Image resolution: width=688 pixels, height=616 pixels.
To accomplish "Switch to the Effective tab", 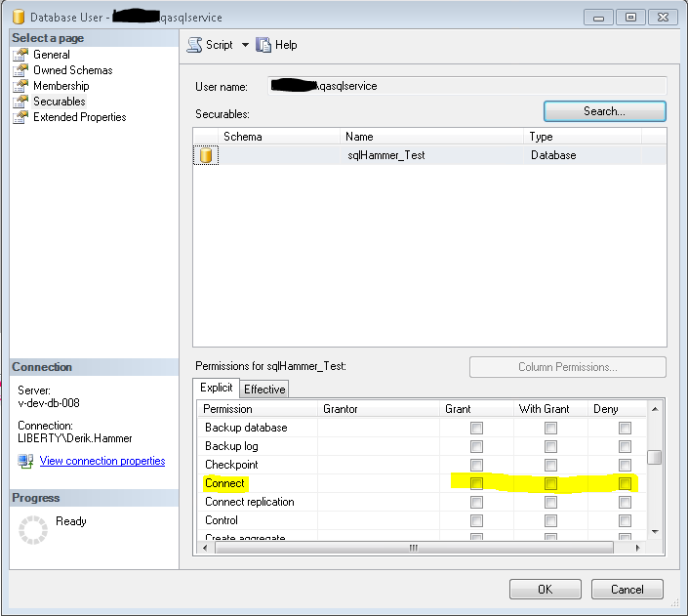I will point(264,389).
